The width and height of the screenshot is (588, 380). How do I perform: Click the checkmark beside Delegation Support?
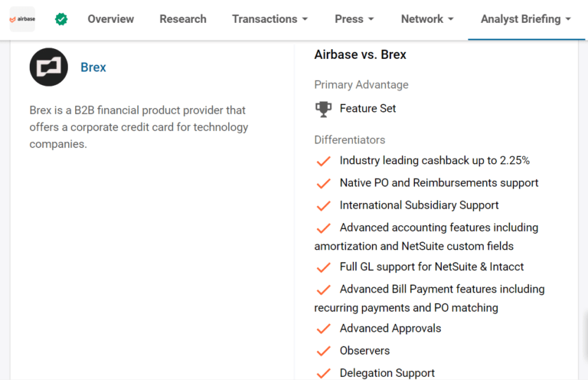coord(323,374)
